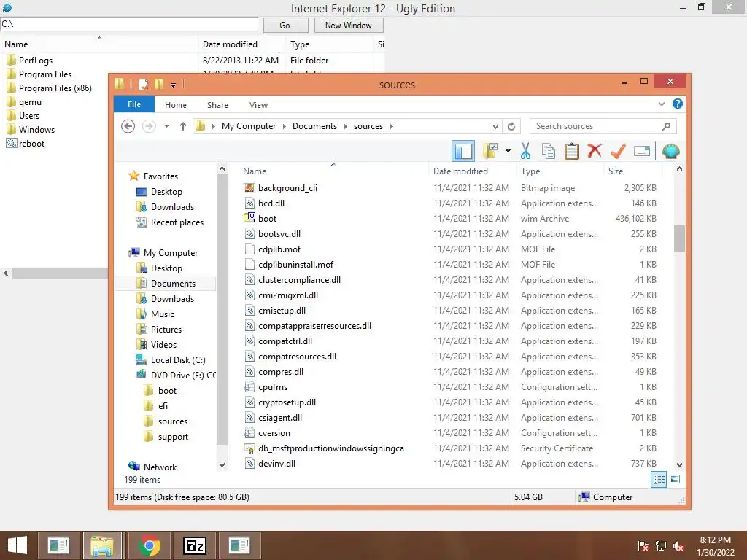Click the Paste clipboard icon
The width and height of the screenshot is (747, 560).
point(572,152)
